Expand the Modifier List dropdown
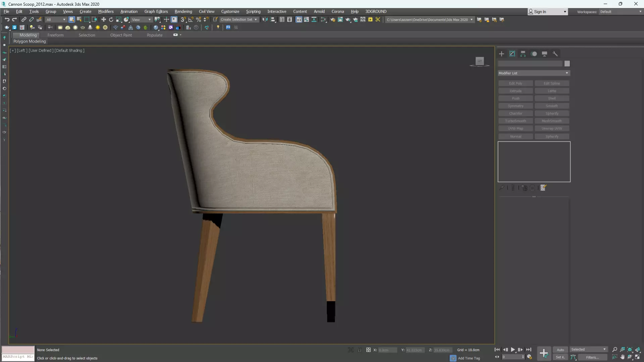 coord(534,73)
